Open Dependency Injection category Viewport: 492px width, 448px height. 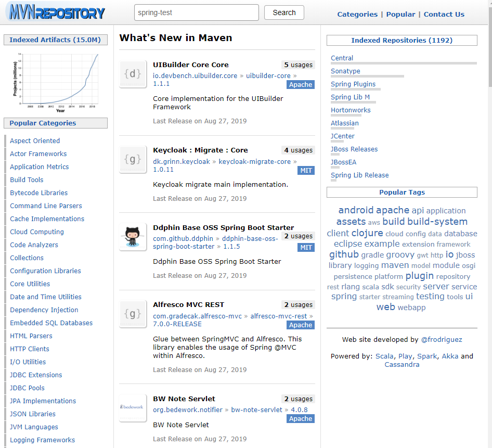pos(44,310)
